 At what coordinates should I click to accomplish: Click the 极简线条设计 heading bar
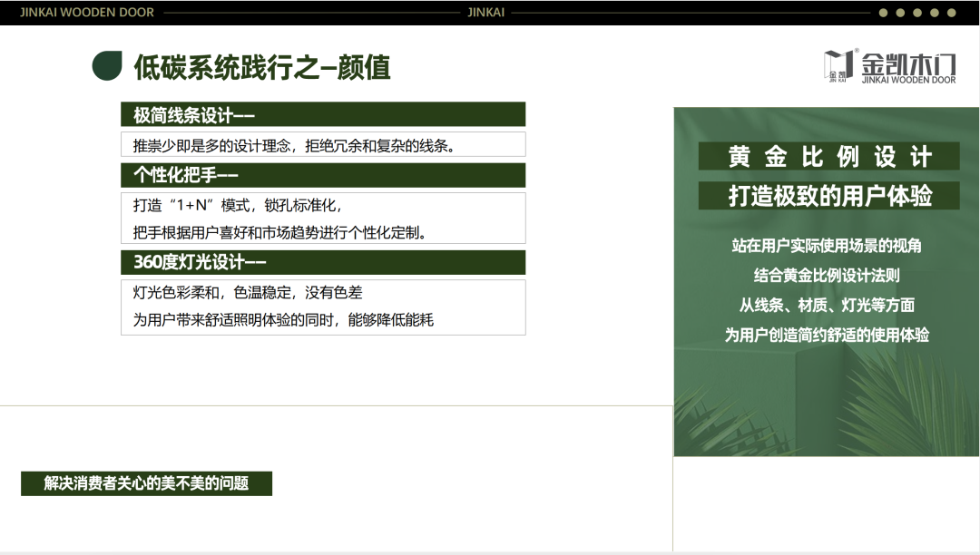click(323, 115)
